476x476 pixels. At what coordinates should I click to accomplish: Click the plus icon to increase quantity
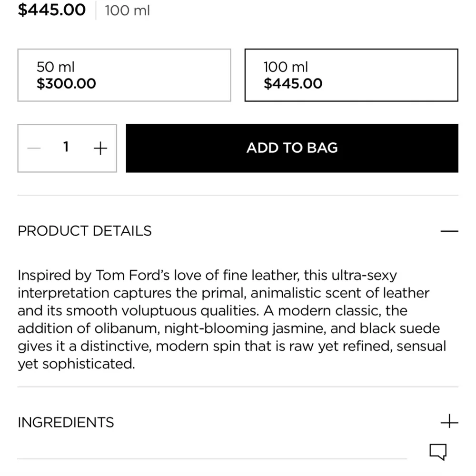click(x=100, y=148)
